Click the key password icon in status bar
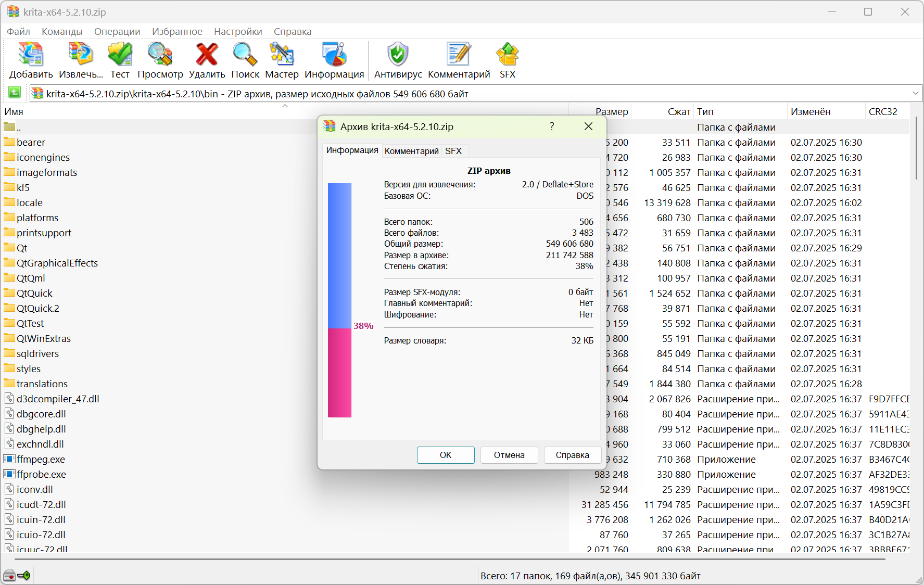Image resolution: width=924 pixels, height=585 pixels. click(x=23, y=576)
